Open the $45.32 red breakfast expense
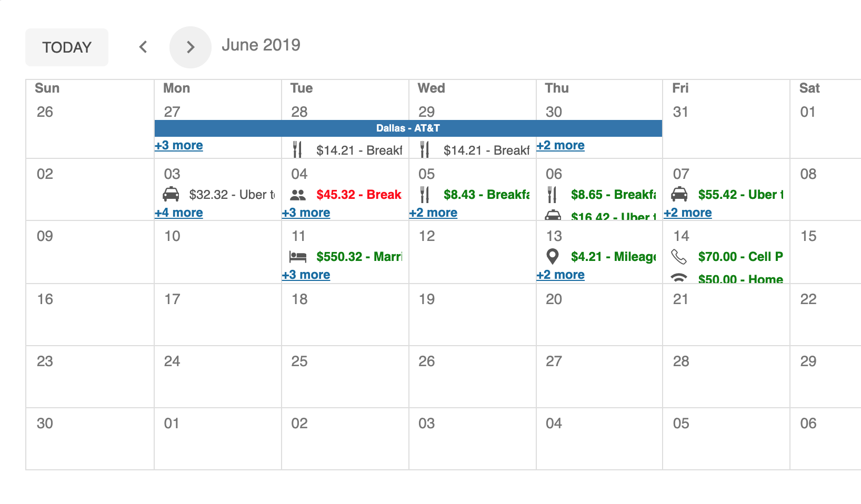This screenshot has height=504, width=861. click(x=358, y=195)
